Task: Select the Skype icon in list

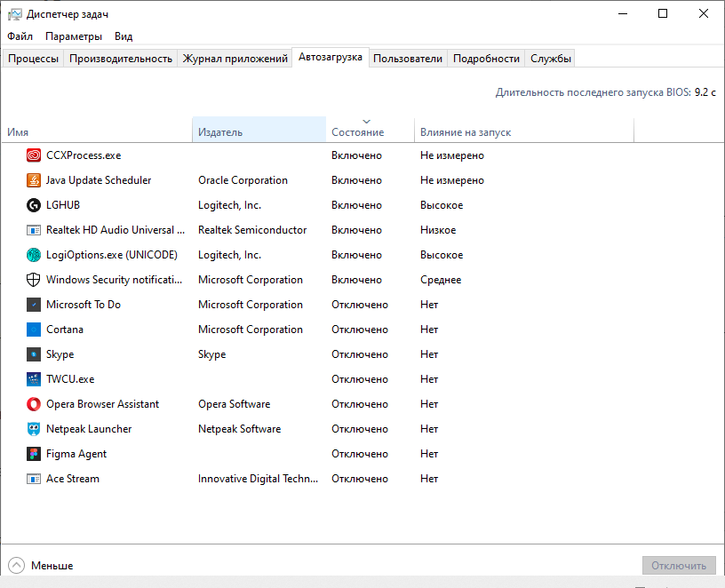Action: click(34, 354)
